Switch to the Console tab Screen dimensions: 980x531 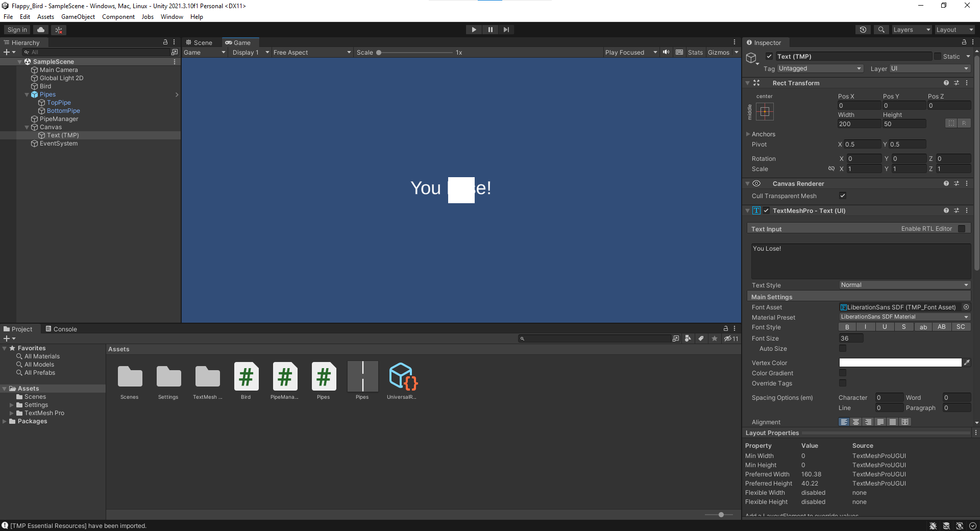61,329
